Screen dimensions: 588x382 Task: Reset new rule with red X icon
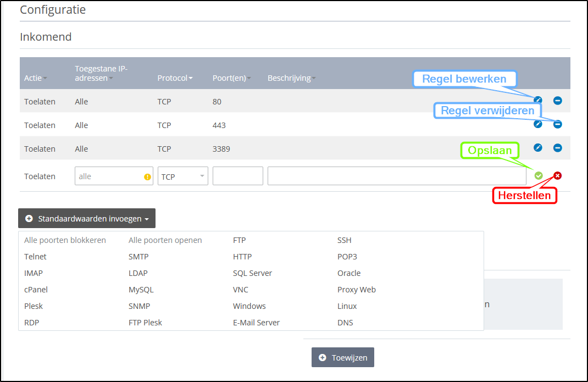click(x=557, y=176)
